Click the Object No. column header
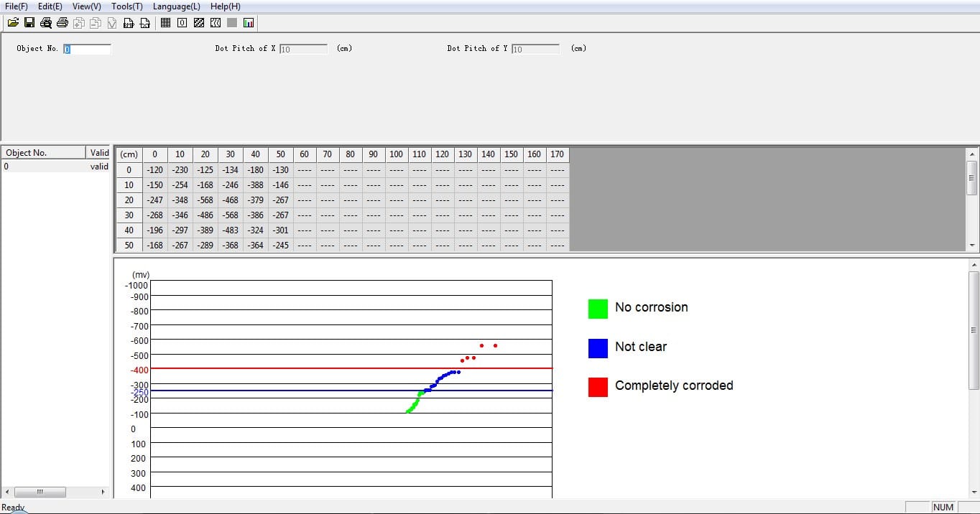The width and height of the screenshot is (980, 514). [43, 153]
